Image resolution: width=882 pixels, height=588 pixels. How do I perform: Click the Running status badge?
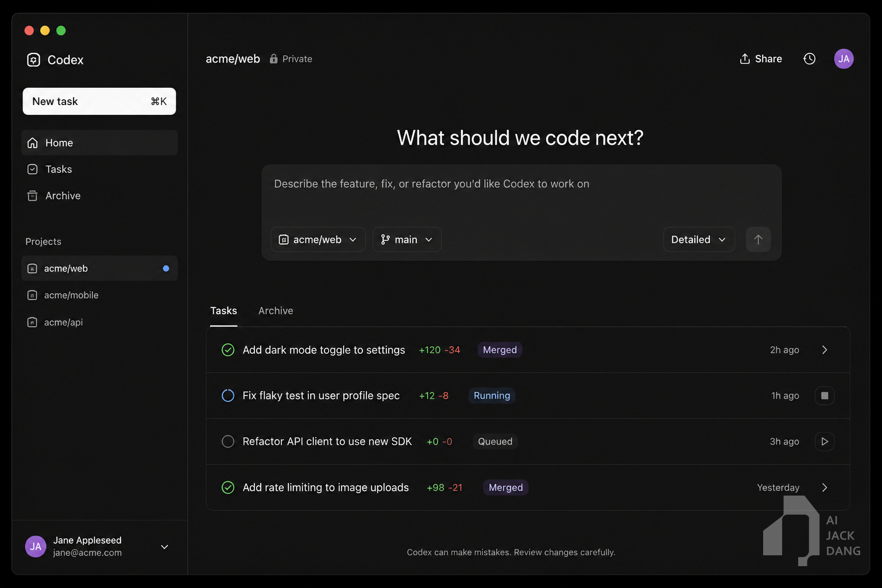492,396
